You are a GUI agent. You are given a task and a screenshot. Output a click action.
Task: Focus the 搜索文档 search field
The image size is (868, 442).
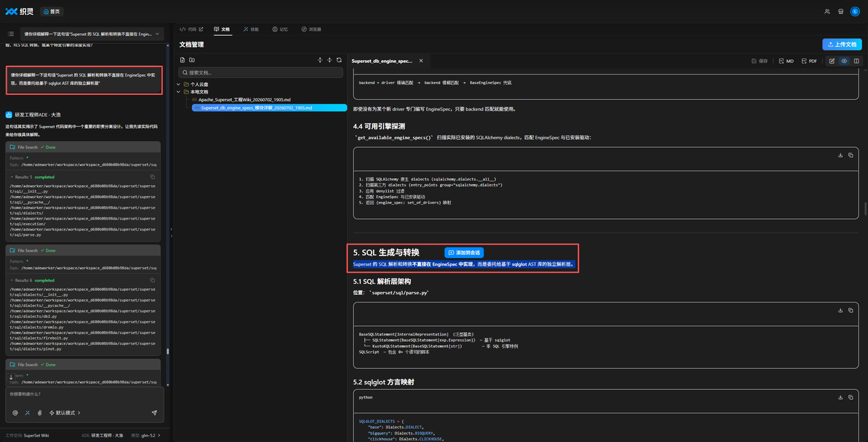[x=261, y=72]
